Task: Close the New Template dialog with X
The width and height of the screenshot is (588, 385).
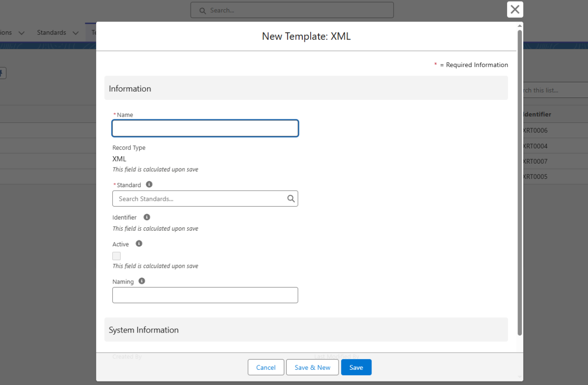Action: pyautogui.click(x=514, y=9)
